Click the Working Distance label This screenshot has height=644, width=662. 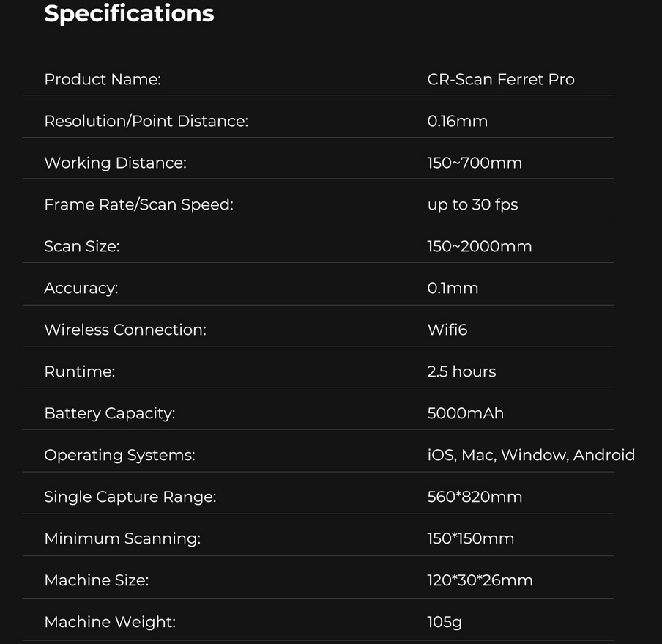click(x=116, y=163)
